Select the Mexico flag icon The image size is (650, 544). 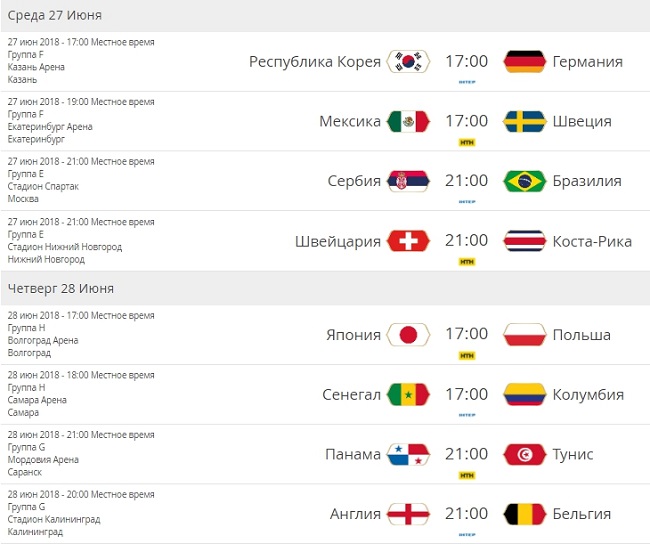[x=408, y=122]
